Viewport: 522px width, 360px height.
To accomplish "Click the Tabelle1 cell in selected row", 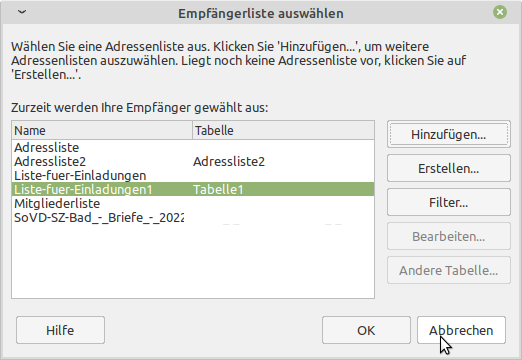I will pyautogui.click(x=218, y=189).
